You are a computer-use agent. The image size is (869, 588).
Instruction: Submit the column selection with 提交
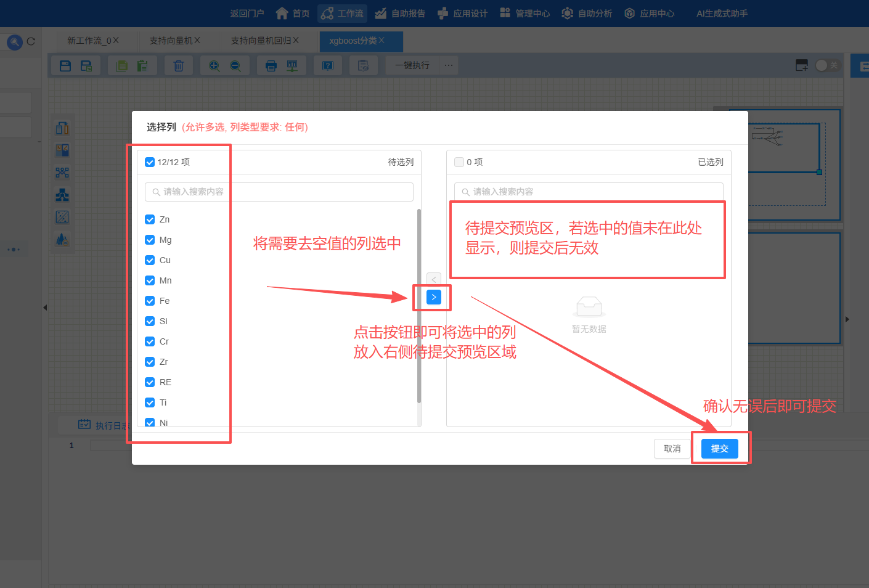pyautogui.click(x=719, y=448)
